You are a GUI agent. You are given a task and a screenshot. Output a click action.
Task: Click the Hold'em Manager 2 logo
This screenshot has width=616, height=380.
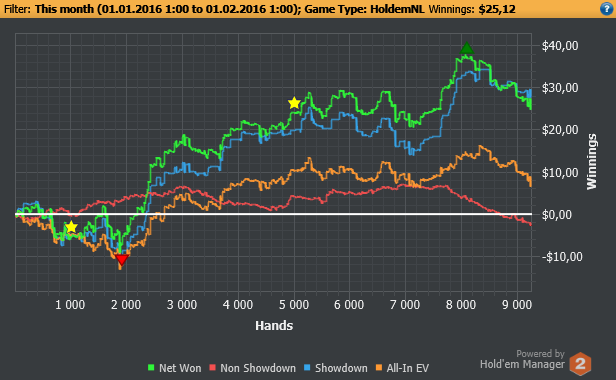click(x=580, y=364)
